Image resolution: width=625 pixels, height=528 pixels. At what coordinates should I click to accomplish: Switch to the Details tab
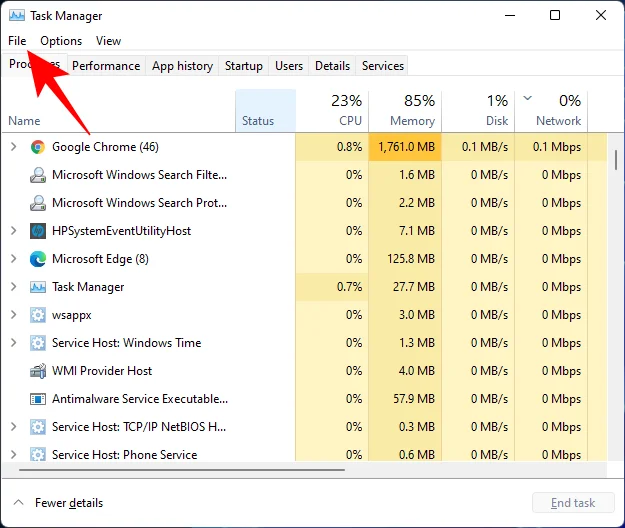tap(332, 66)
